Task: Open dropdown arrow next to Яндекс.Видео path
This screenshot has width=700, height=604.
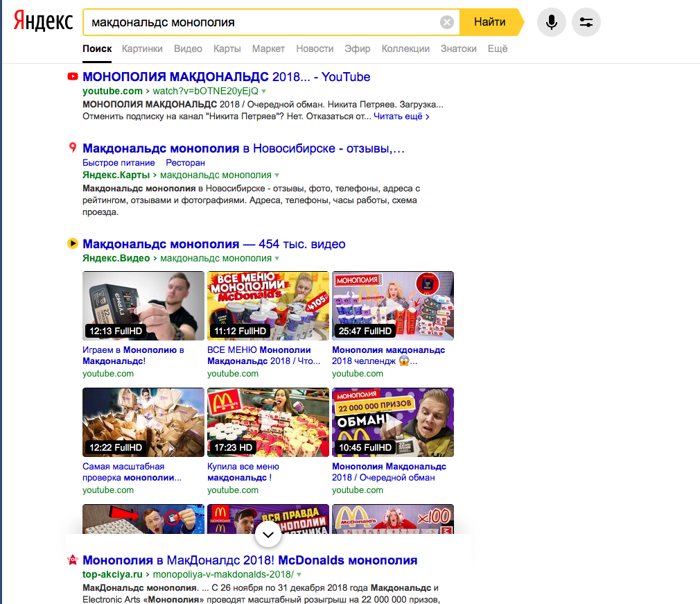Action: pyautogui.click(x=277, y=258)
